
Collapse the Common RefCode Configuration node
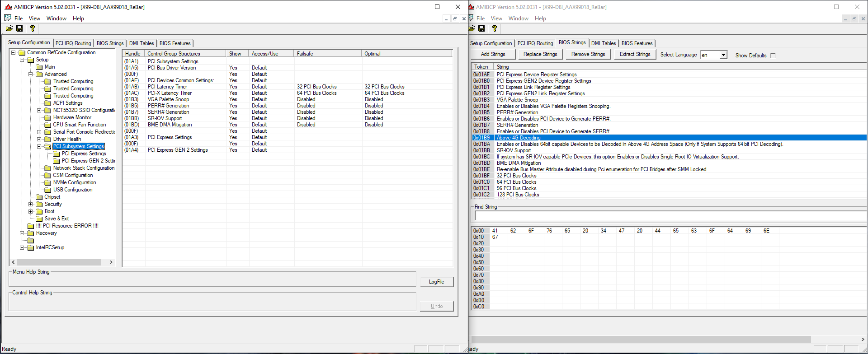pyautogui.click(x=13, y=52)
